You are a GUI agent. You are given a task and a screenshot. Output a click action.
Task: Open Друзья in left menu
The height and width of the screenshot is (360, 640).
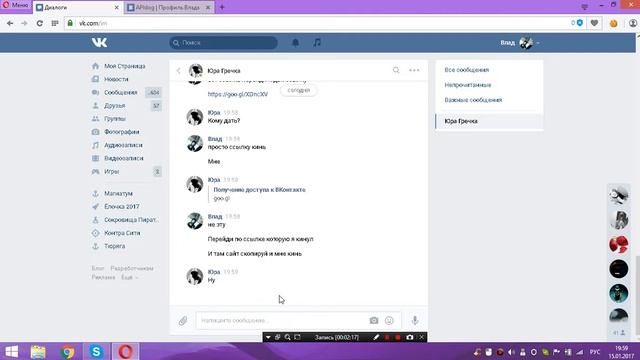114,106
